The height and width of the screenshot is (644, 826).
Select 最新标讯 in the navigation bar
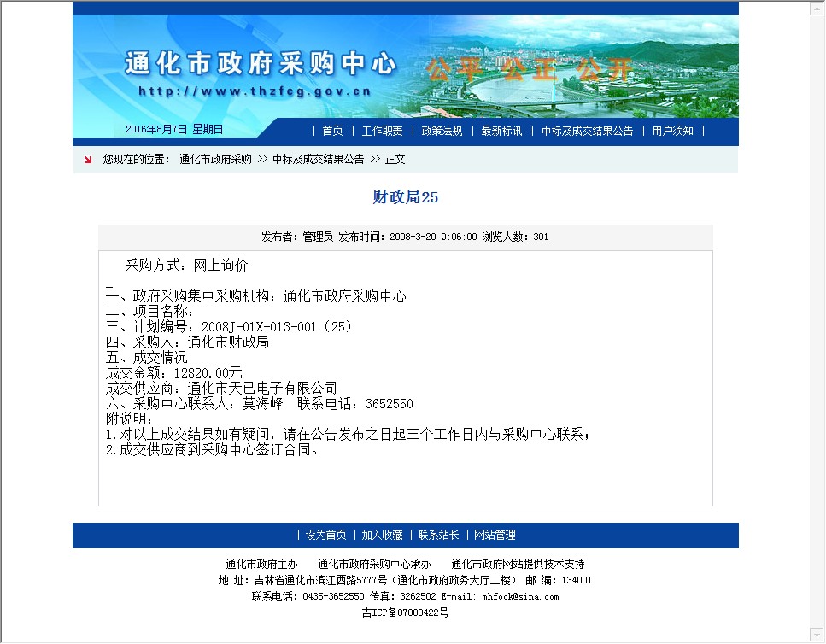(501, 131)
